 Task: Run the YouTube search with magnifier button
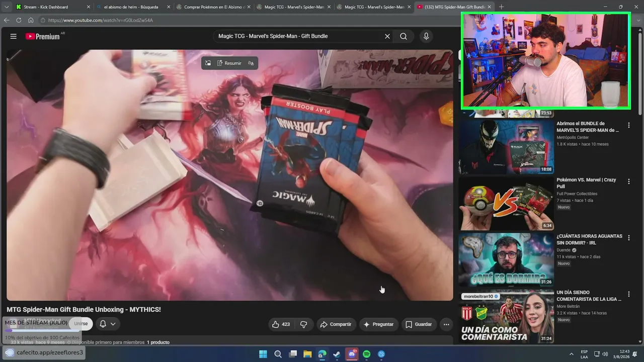click(404, 36)
